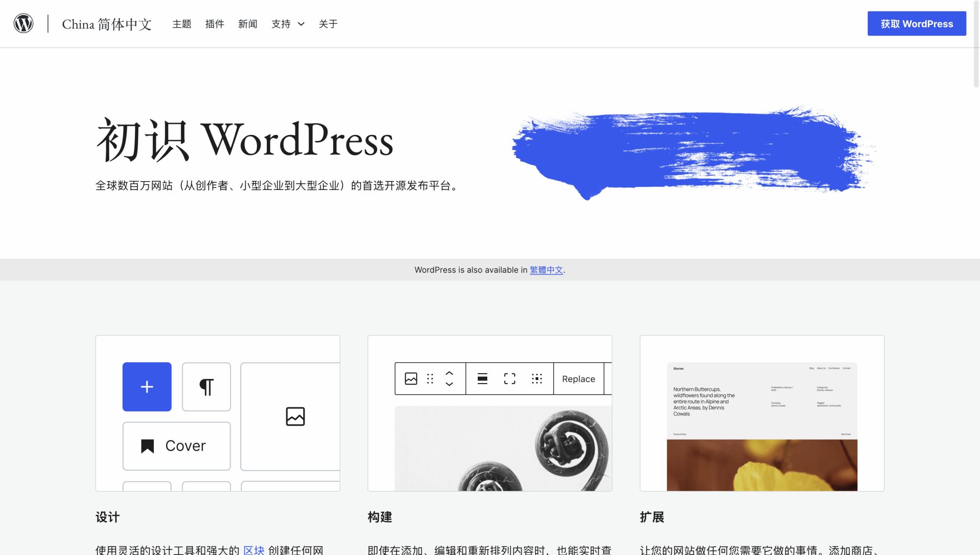
Task: Click the move down chevron in toolbar
Action: pyautogui.click(x=449, y=384)
